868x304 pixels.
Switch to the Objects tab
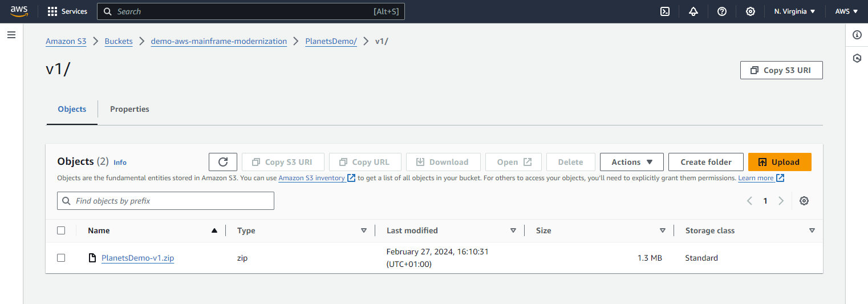click(72, 109)
